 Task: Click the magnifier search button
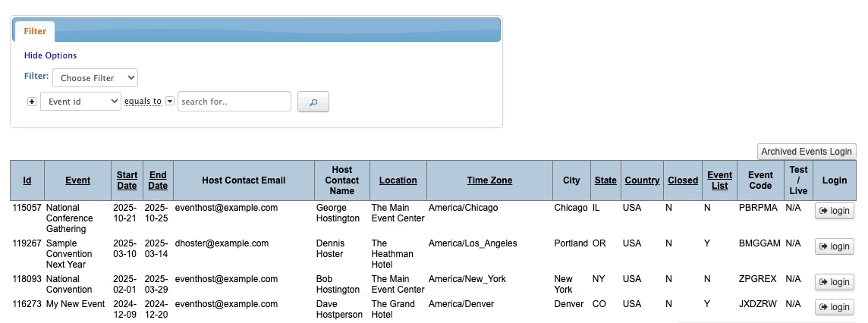pyautogui.click(x=313, y=102)
